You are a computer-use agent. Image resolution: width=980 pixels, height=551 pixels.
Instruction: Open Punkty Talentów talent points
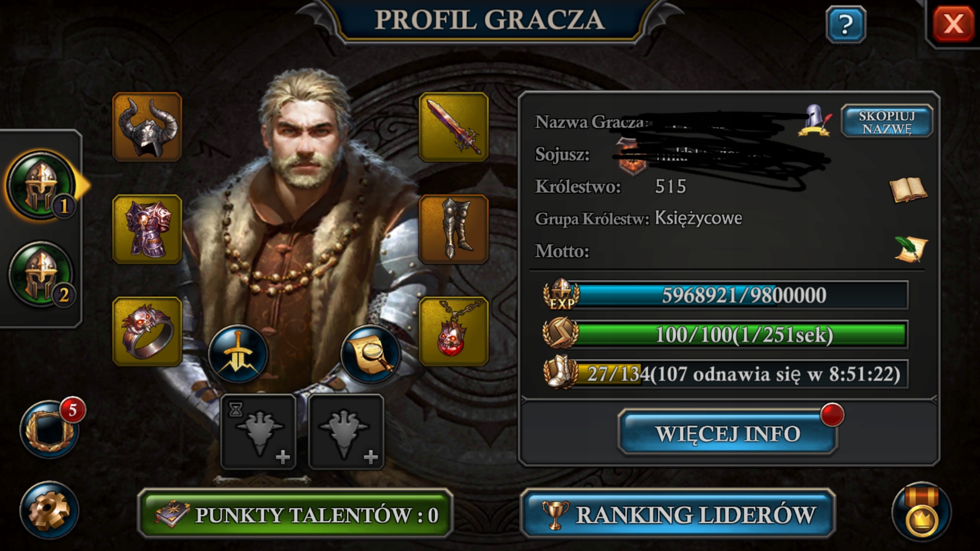click(295, 514)
